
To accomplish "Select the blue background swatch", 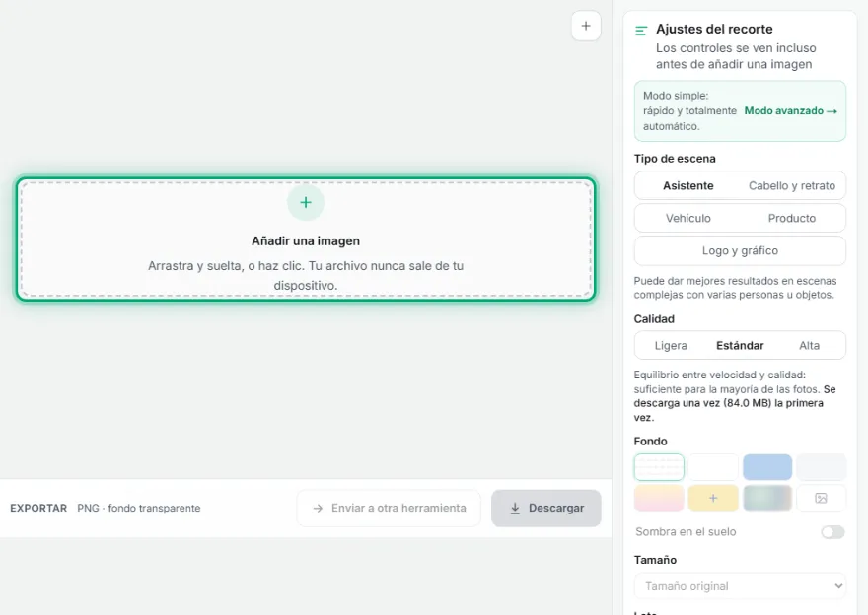I will (x=767, y=467).
